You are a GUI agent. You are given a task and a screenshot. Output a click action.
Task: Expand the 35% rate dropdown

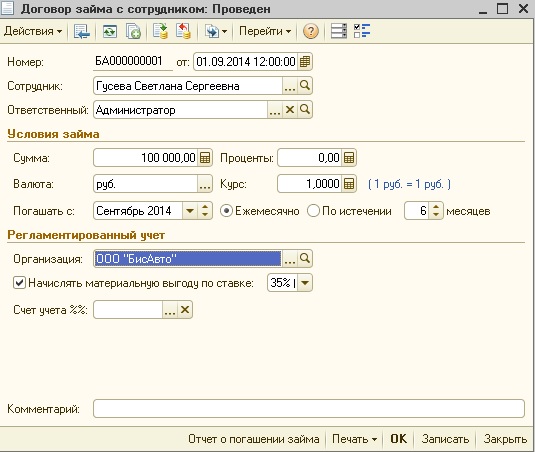[305, 283]
